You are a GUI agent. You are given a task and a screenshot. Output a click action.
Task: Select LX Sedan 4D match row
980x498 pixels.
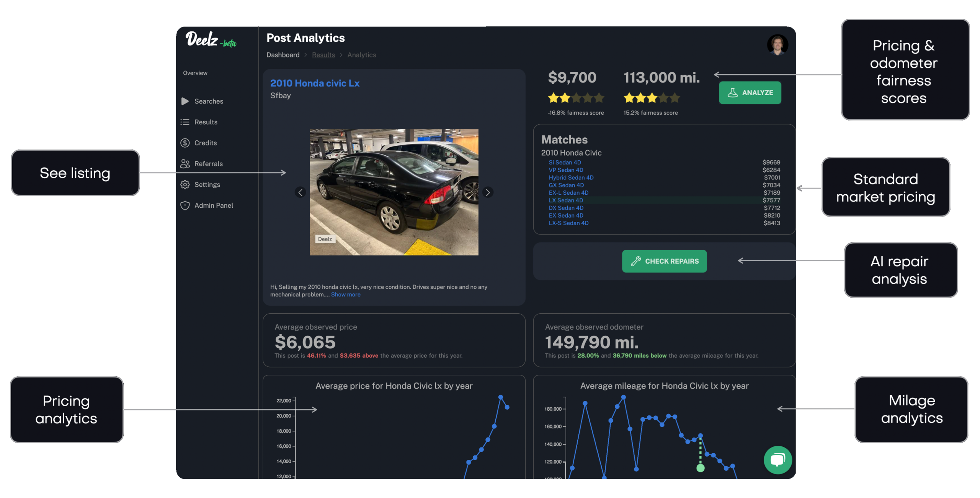pos(566,200)
